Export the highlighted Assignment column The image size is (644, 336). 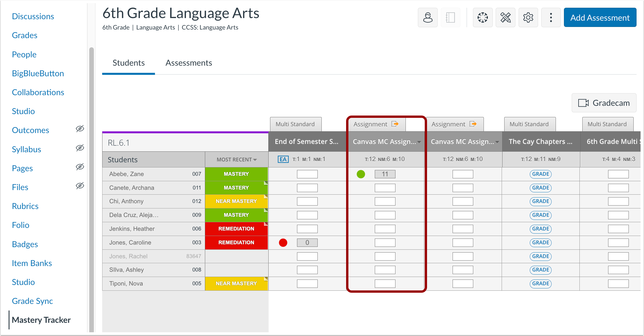click(x=395, y=124)
